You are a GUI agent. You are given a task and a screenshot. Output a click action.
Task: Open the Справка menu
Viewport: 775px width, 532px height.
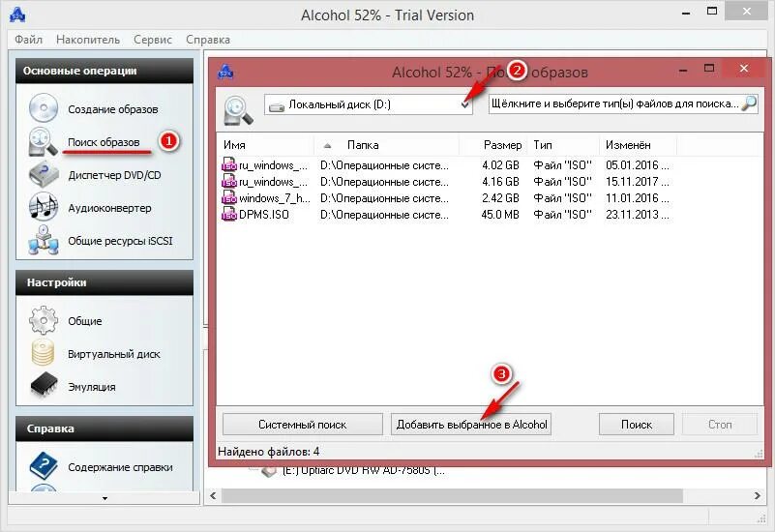click(208, 40)
